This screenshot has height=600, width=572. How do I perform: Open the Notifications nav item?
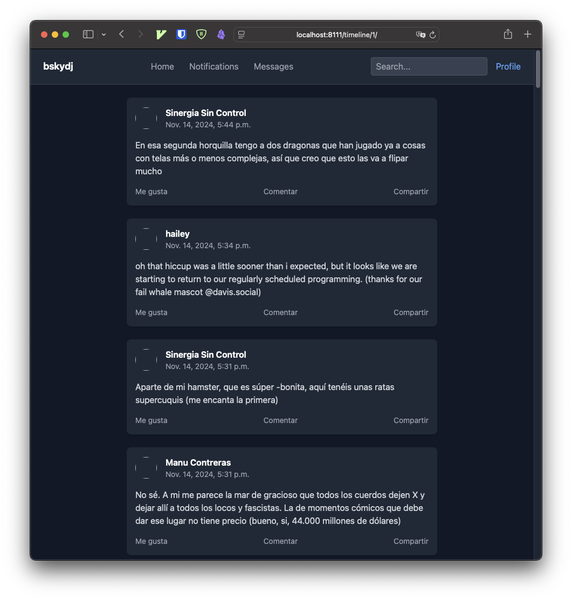214,67
